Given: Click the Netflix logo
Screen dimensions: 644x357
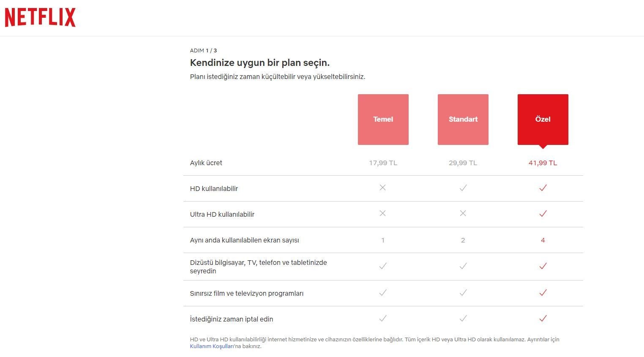Looking at the screenshot, I should point(40,17).
